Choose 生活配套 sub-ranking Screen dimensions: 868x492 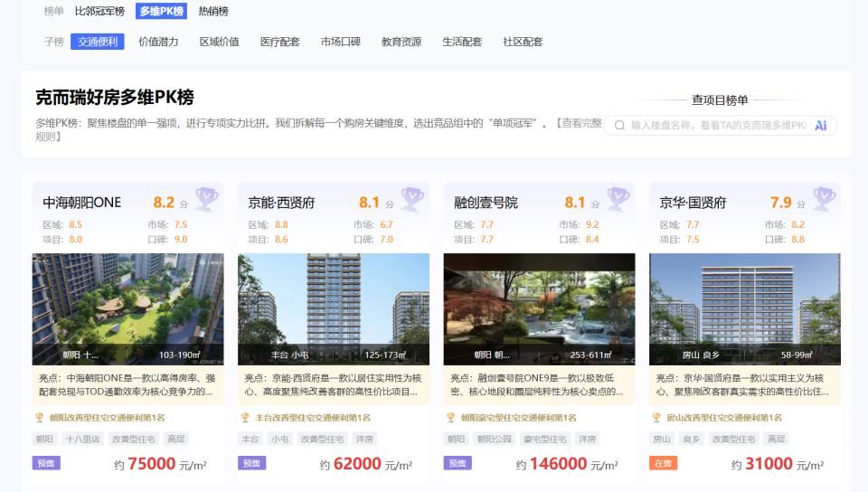click(462, 42)
